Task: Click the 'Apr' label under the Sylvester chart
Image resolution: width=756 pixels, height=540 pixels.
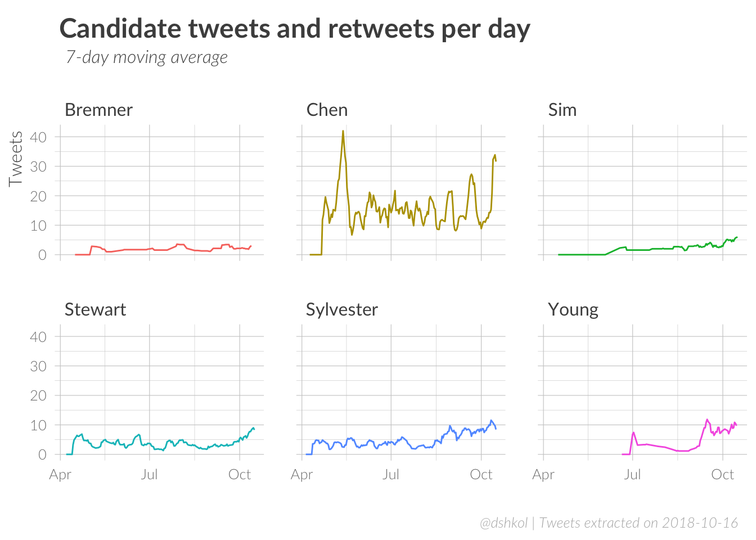Action: 301,475
